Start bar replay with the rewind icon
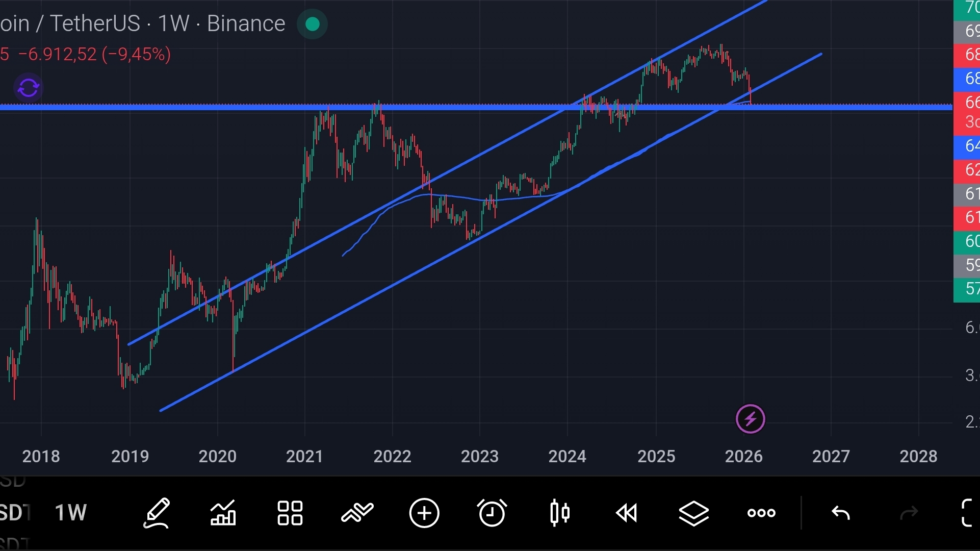This screenshot has height=551, width=980. click(627, 513)
